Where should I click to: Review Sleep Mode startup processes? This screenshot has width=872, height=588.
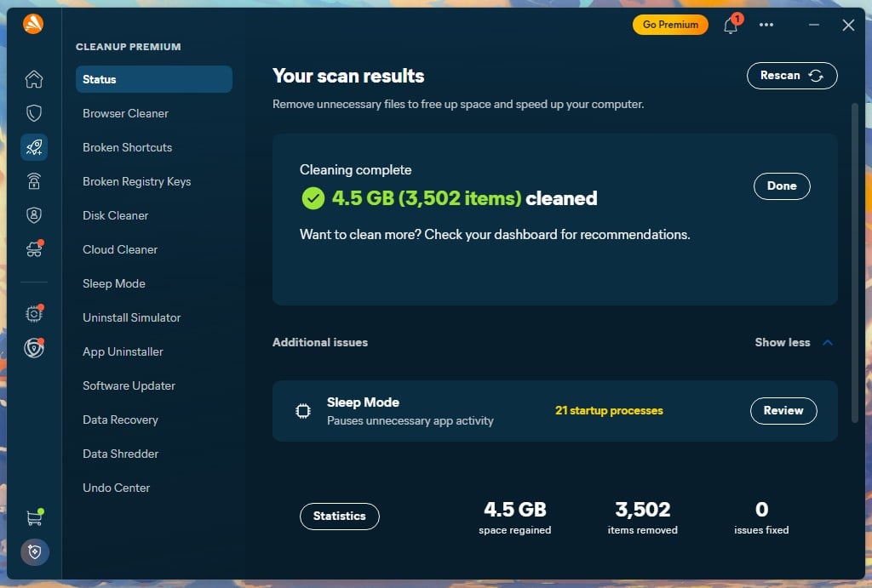[x=783, y=411]
